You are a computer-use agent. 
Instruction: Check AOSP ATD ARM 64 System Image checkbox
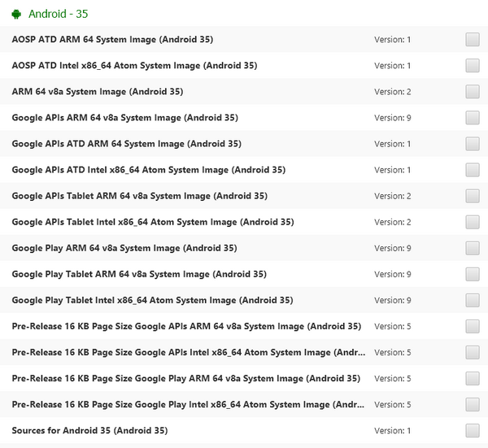(472, 40)
